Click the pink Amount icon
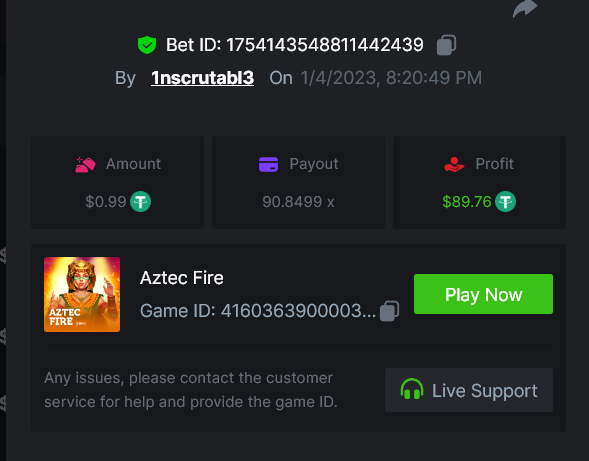The image size is (589, 461). pos(85,165)
